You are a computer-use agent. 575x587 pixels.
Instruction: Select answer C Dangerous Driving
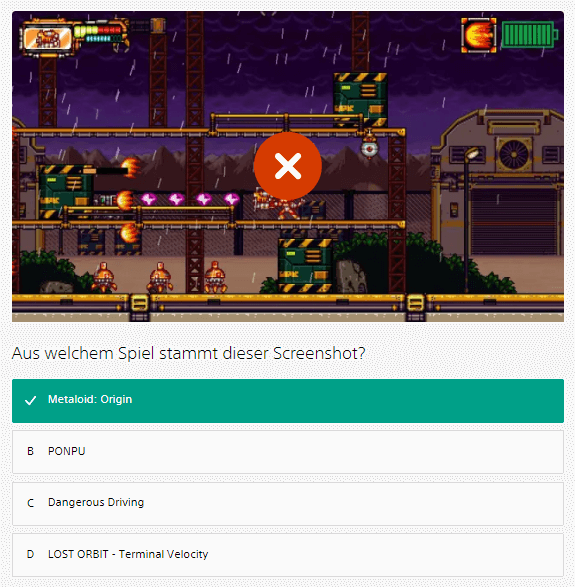pyautogui.click(x=288, y=503)
